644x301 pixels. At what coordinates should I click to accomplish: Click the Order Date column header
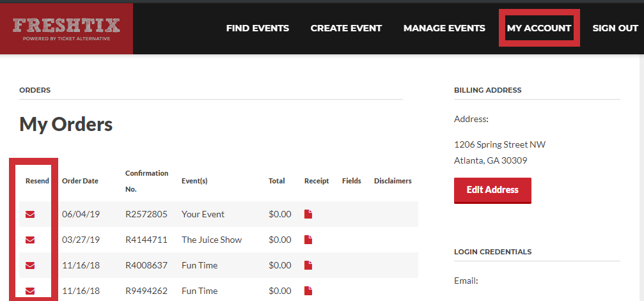[80, 181]
